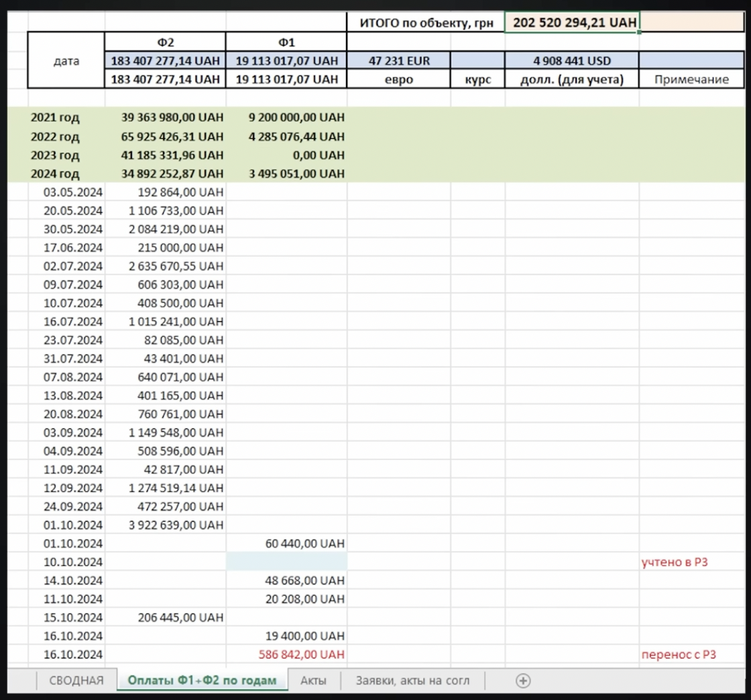Click the red note учтено в Р3
The width and height of the screenshot is (751, 700).
point(675,562)
